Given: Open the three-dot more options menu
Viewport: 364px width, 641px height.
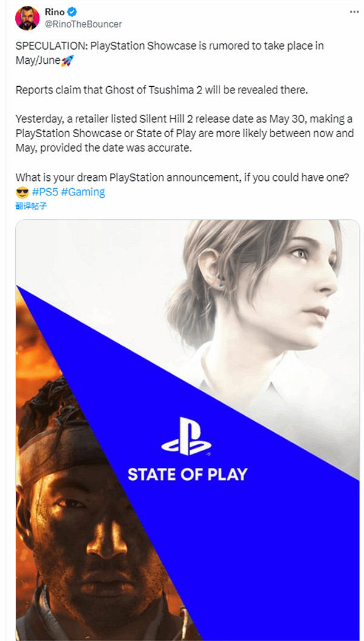Looking at the screenshot, I should pyautogui.click(x=354, y=12).
